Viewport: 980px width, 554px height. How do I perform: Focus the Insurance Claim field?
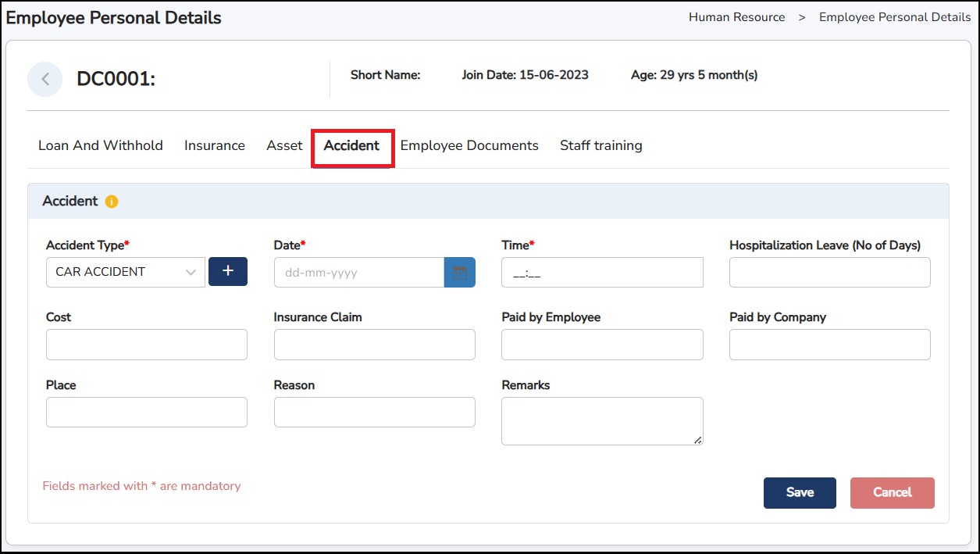374,345
